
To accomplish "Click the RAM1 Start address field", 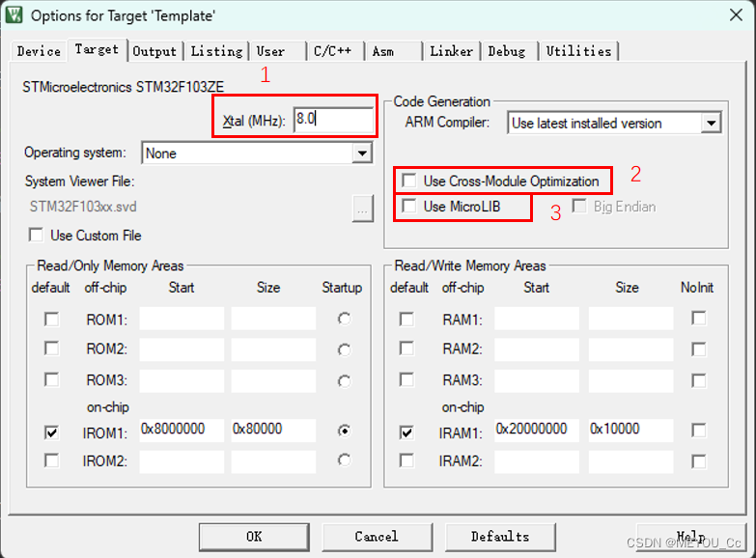I will coord(537,319).
